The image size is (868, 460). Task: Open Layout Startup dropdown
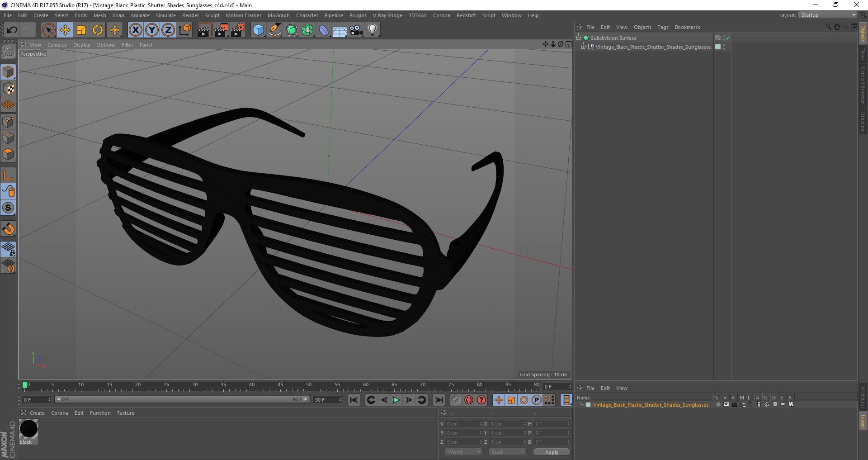click(x=828, y=15)
